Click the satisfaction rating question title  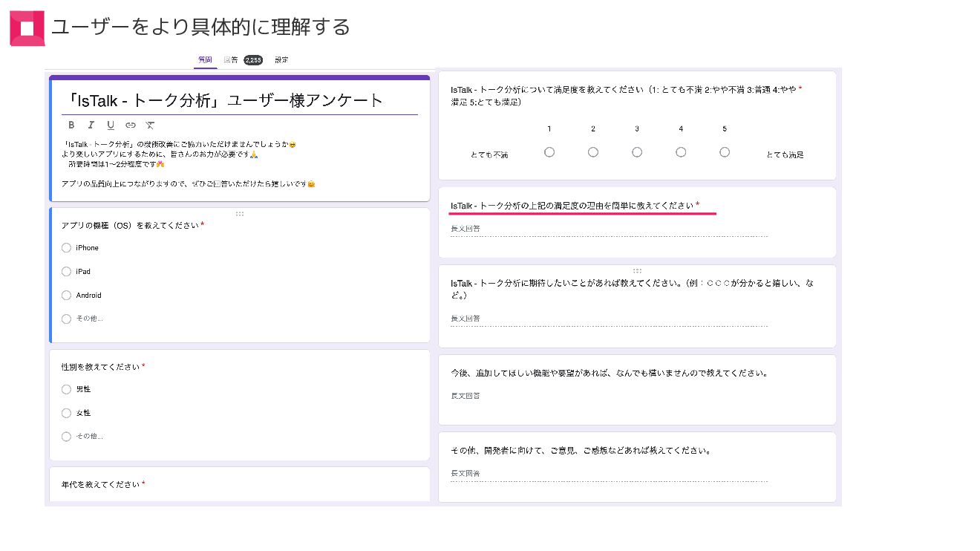click(624, 95)
